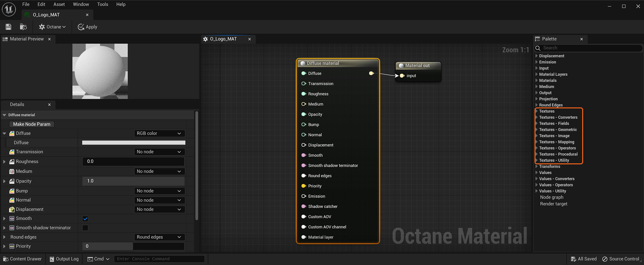644x265 pixels.
Task: Open the Output Log button
Action: coord(64,259)
